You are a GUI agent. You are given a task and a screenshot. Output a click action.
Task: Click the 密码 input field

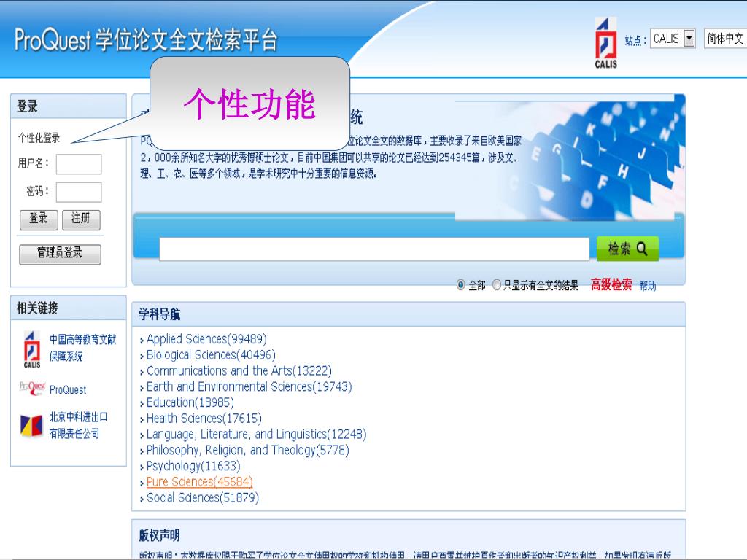pyautogui.click(x=79, y=192)
